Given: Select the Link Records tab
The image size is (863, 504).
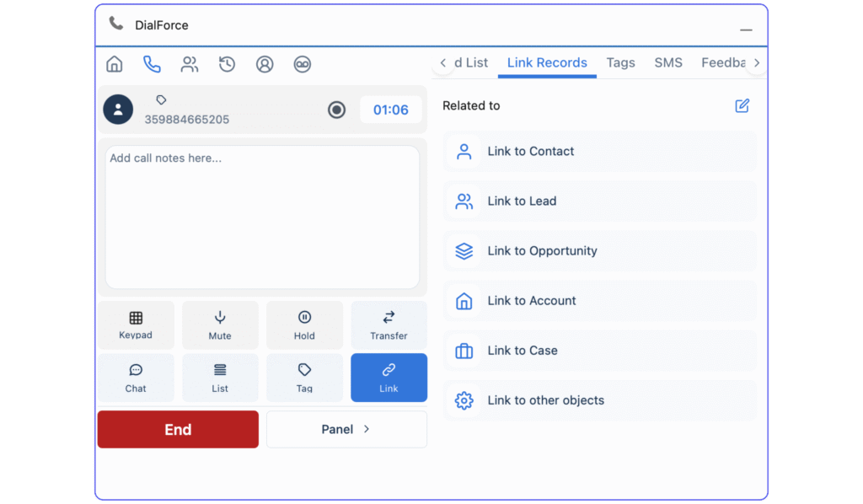Looking at the screenshot, I should tap(547, 62).
